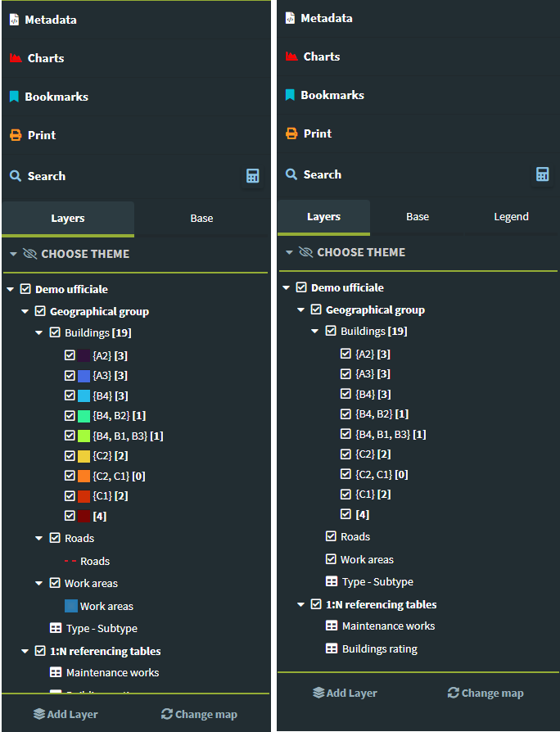Click the Add Layer stack icon, left panel
560x732 pixels.
tap(39, 714)
